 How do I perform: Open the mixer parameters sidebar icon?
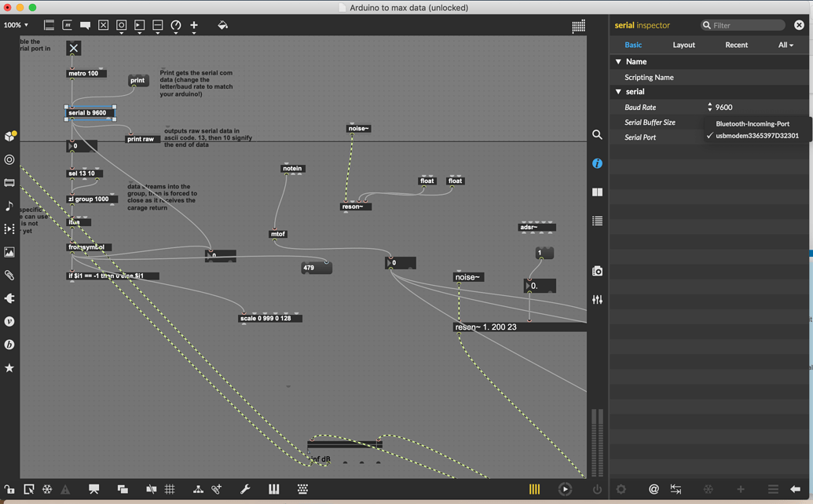(597, 299)
